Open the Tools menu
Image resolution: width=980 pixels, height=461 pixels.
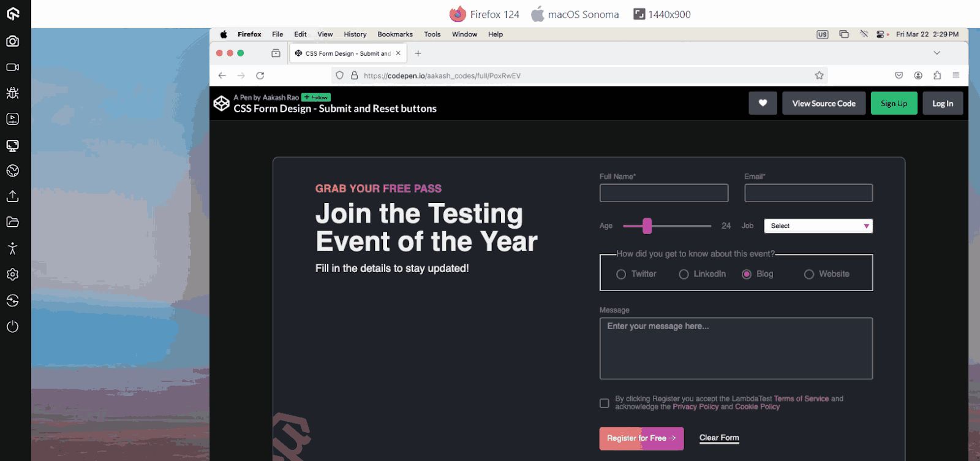[x=432, y=34]
